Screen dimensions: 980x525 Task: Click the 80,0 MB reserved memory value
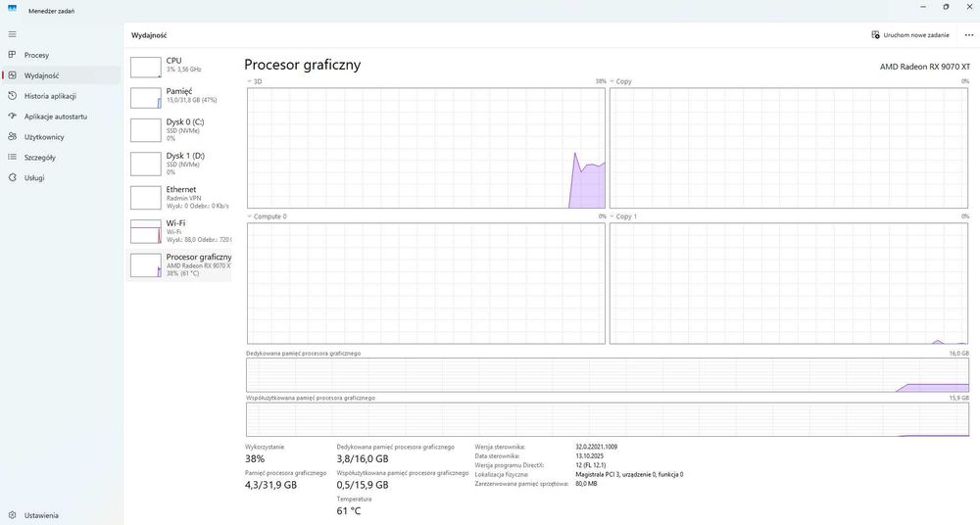click(586, 484)
